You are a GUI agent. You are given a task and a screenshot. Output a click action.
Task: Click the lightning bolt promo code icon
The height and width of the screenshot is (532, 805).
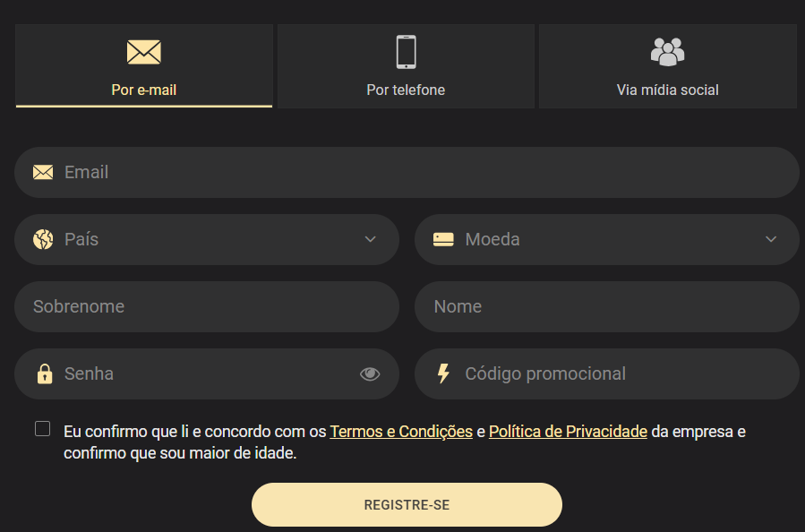pyautogui.click(x=443, y=373)
